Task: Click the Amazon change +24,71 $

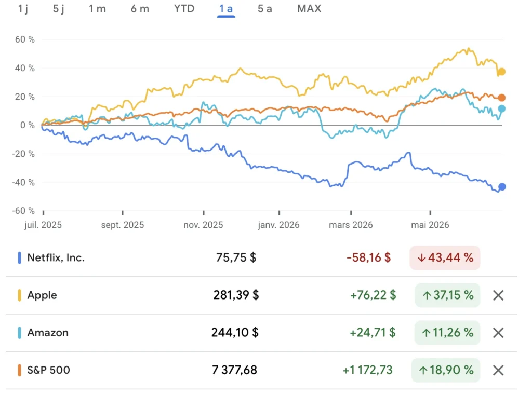Action: point(373,333)
